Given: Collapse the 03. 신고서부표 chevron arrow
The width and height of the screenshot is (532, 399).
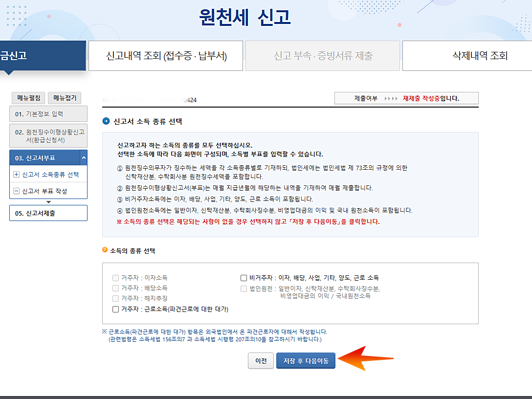Looking at the screenshot, I should [84, 158].
